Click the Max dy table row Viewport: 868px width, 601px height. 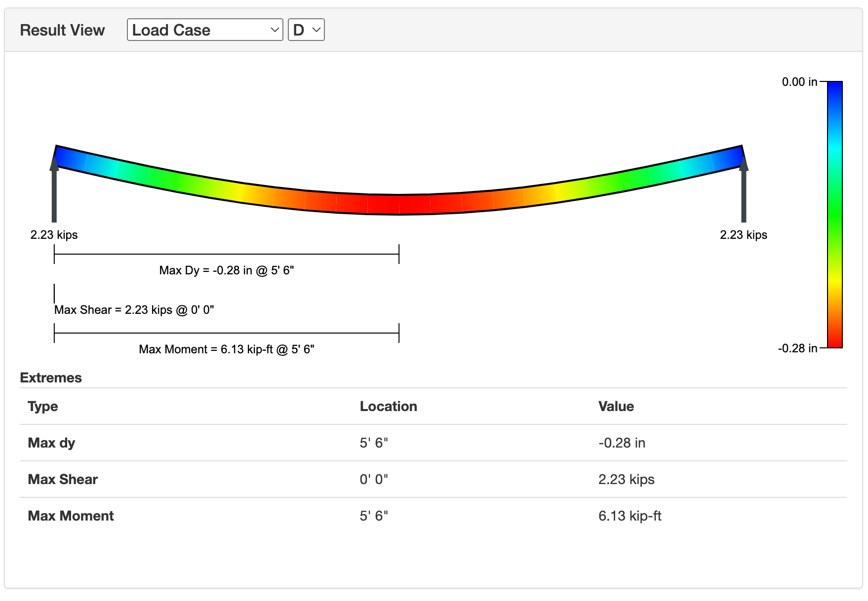click(x=197, y=443)
